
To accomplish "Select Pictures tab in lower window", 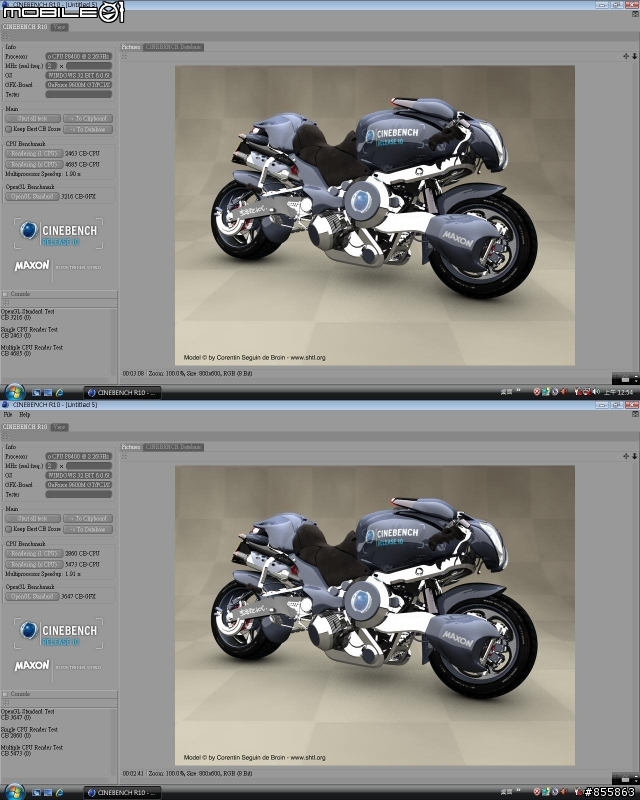I will (131, 447).
